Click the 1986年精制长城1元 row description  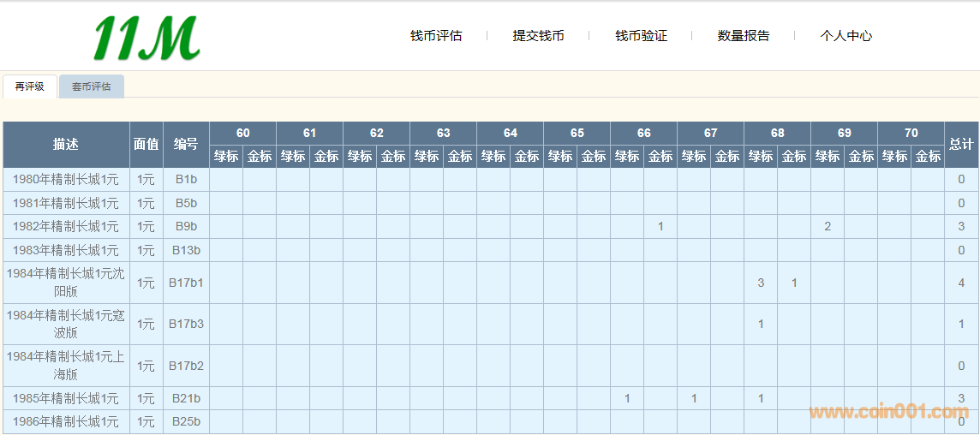pos(66,422)
